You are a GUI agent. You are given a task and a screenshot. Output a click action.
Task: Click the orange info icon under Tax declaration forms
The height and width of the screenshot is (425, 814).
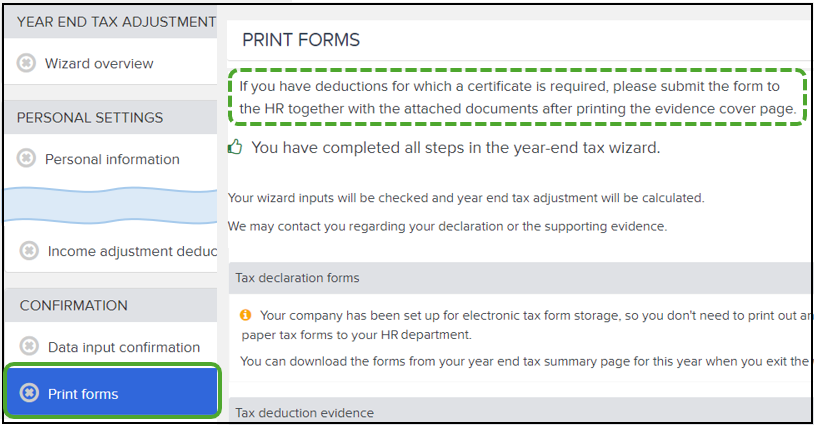coord(245,315)
